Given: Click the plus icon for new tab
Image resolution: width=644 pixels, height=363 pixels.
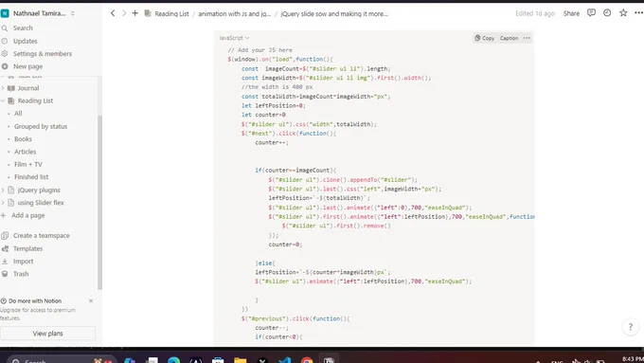Looking at the screenshot, I should [134, 13].
